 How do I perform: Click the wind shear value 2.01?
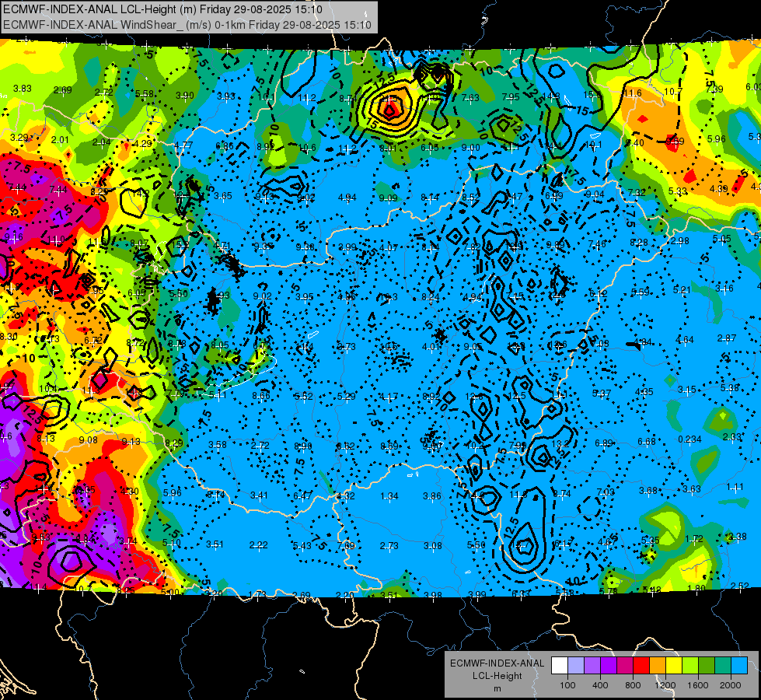click(x=60, y=140)
